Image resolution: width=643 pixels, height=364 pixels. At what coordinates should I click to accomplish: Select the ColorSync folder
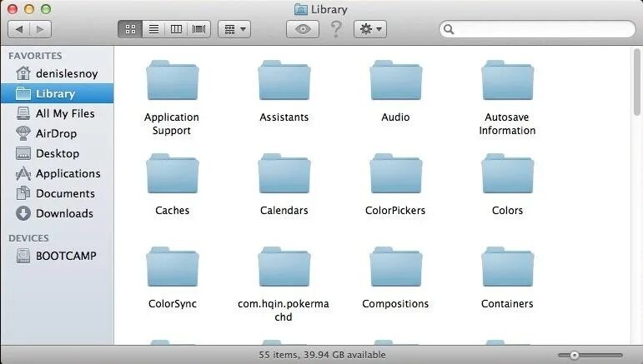(x=173, y=267)
